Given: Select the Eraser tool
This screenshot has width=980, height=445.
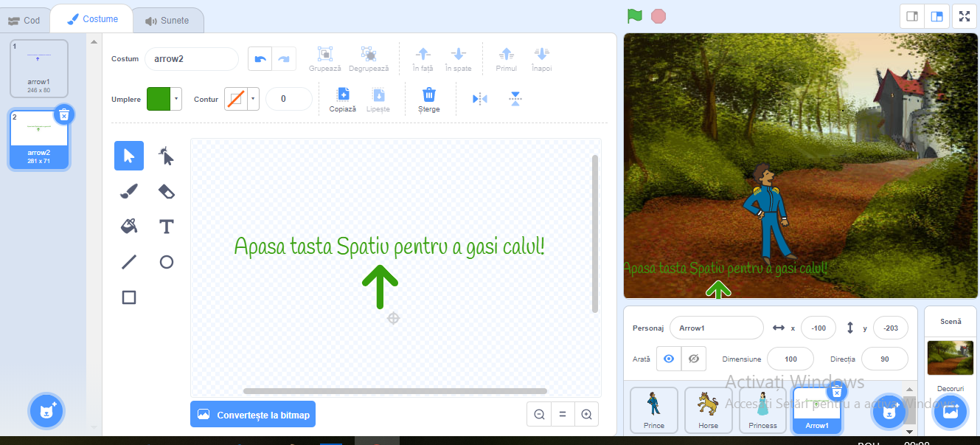Looking at the screenshot, I should pyautogui.click(x=166, y=191).
